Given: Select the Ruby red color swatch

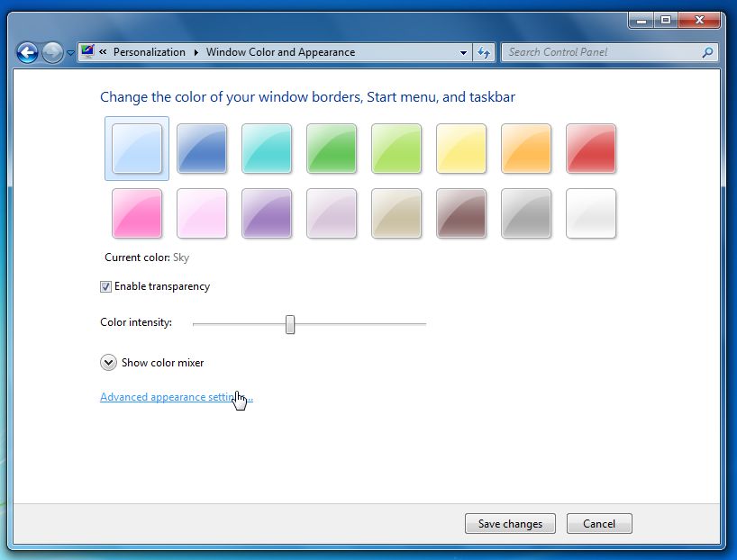Looking at the screenshot, I should 591,149.
